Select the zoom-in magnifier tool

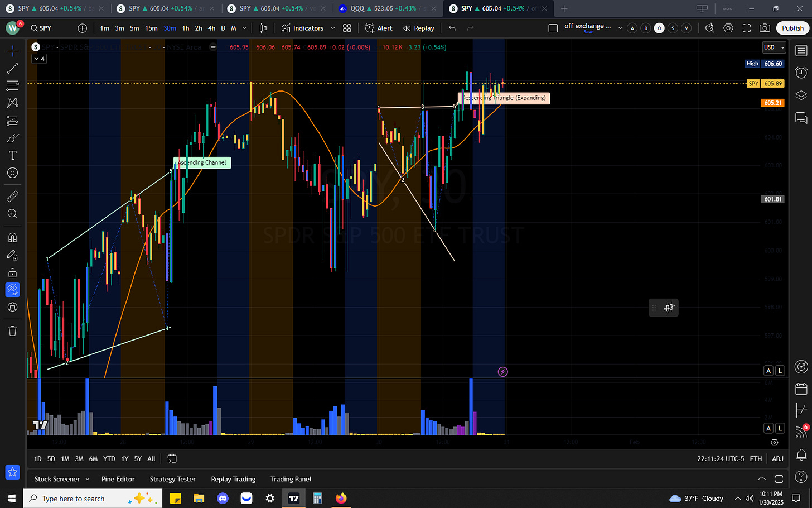12,214
